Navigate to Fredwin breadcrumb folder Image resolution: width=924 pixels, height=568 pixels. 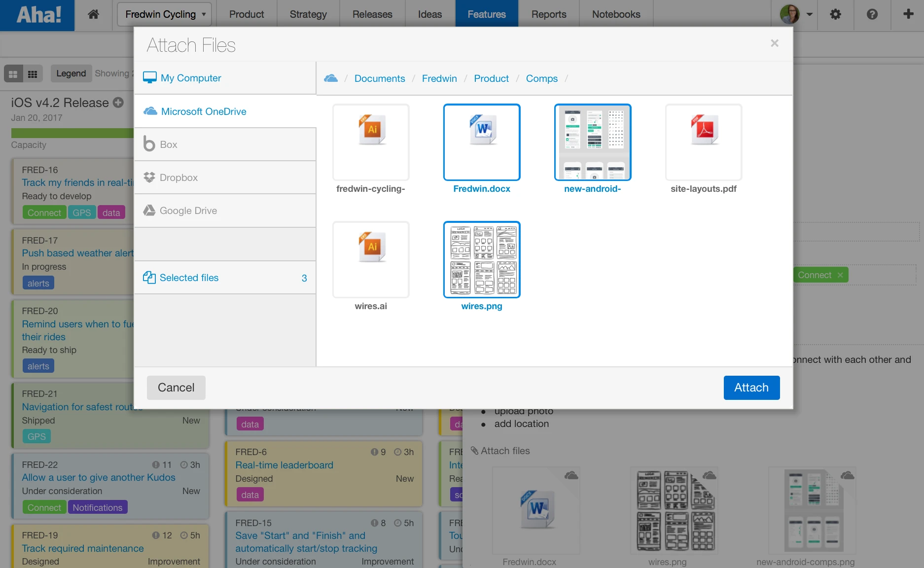439,78
